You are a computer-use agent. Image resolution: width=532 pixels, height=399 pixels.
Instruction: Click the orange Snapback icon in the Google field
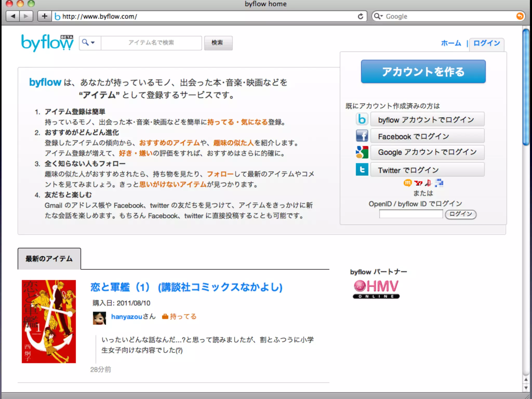[520, 16]
